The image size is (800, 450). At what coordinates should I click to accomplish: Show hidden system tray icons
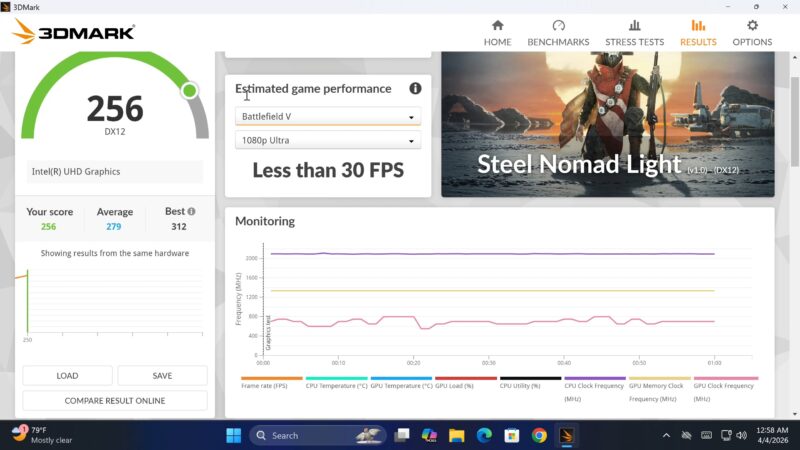click(x=666, y=435)
